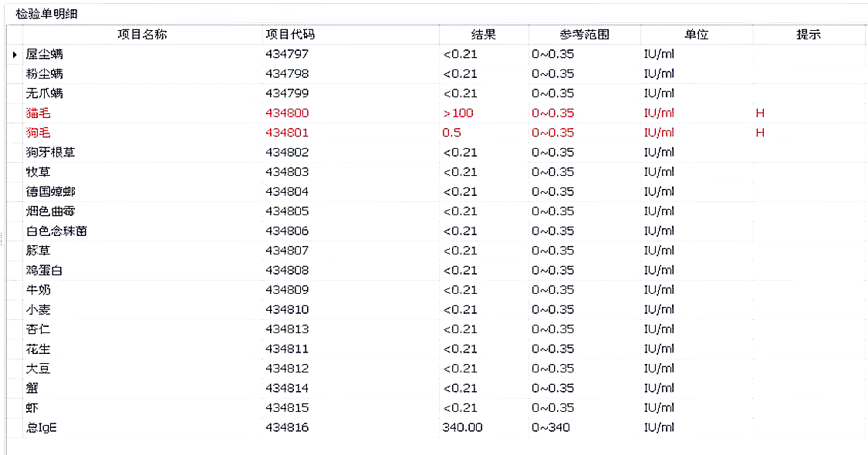Viewport: 868px width, 455px height.
Task: Select the red 猫毛 row name
Action: pyautogui.click(x=38, y=113)
